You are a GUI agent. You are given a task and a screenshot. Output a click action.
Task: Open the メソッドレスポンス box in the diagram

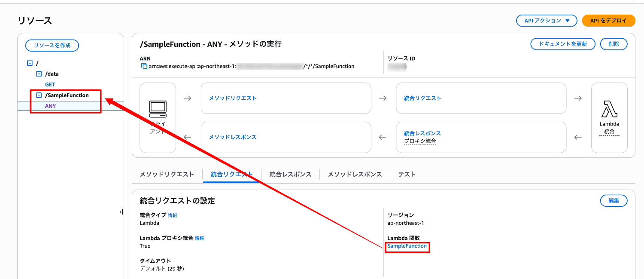pos(286,137)
